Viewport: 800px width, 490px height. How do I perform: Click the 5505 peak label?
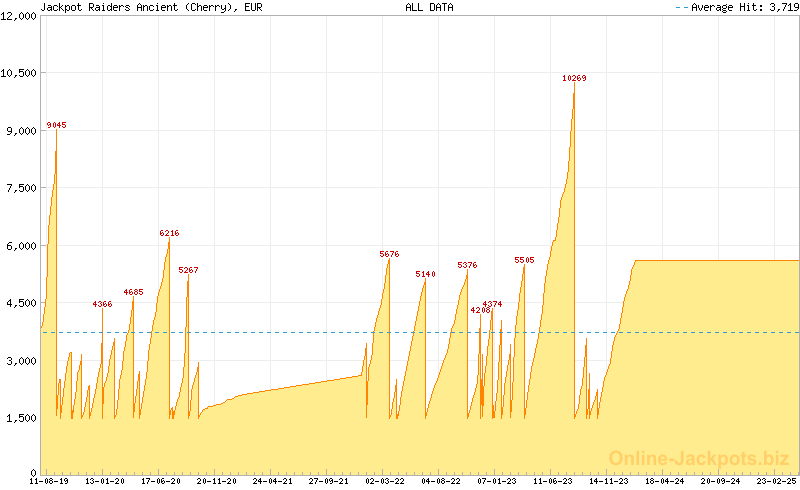524,260
